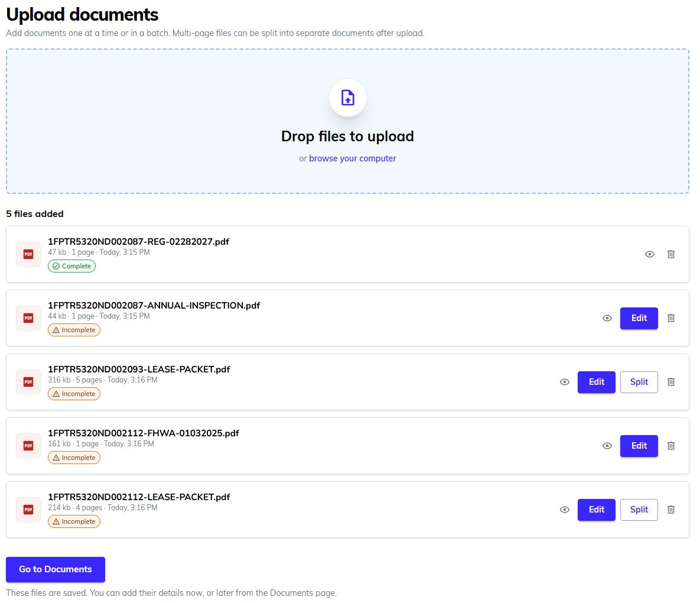Image resolution: width=700 pixels, height=603 pixels.
Task: Select file name 1FPTR5320ND002112-FHWA-01032025.pdf
Action: pos(144,433)
